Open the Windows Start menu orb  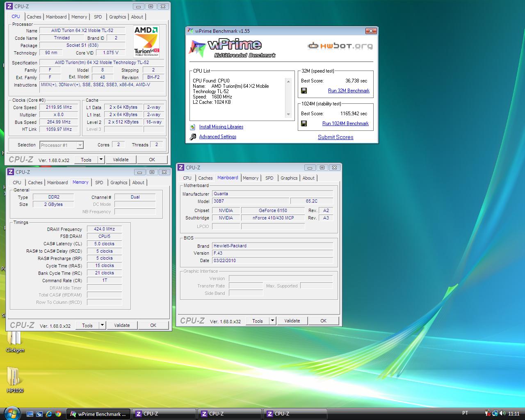11,413
